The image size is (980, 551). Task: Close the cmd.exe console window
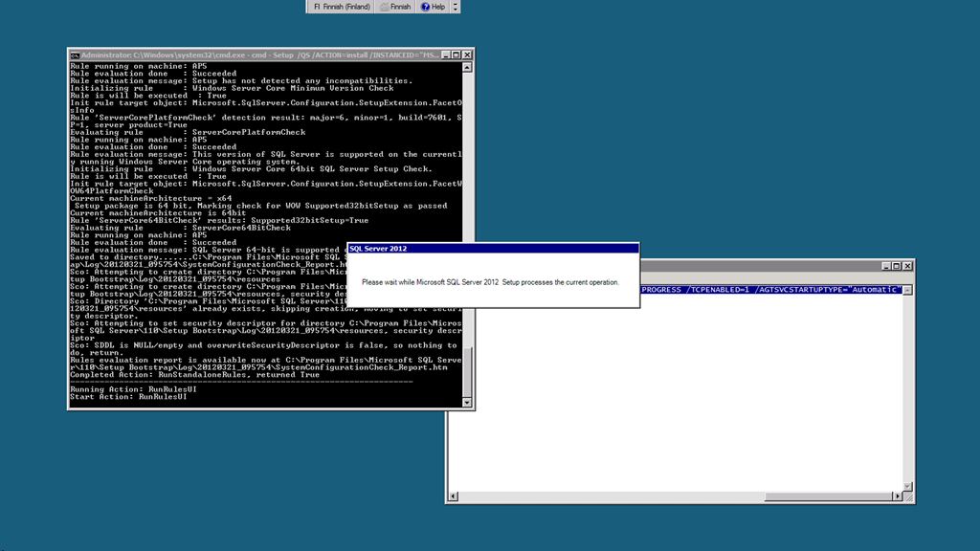(467, 55)
